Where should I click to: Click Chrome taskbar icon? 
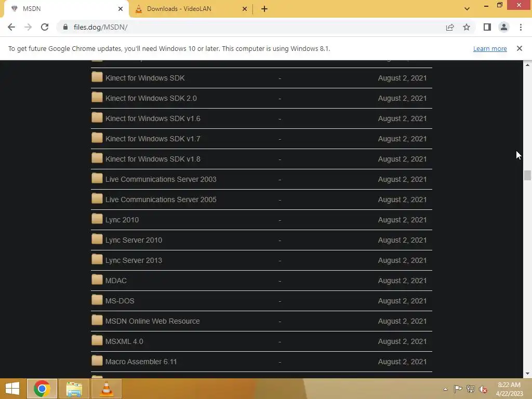click(x=42, y=389)
